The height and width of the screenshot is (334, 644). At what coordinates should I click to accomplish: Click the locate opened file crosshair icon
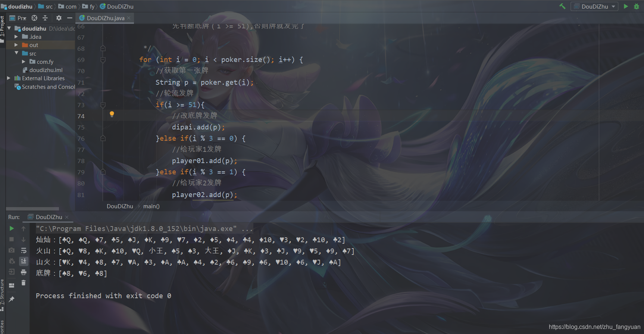point(34,18)
